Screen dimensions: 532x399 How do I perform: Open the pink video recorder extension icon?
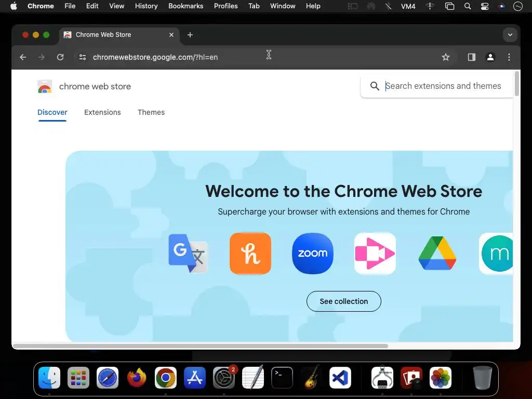(375, 254)
